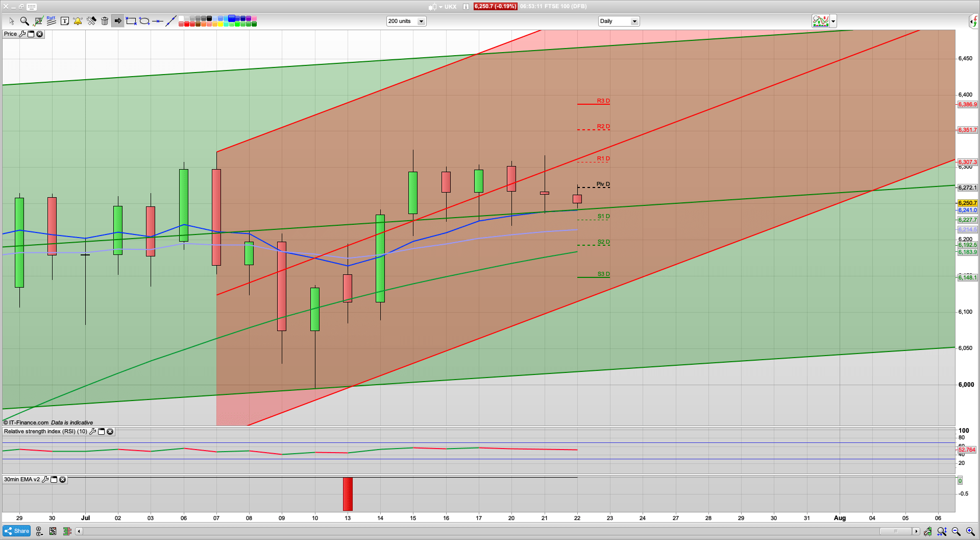Select the Text annotation tool
The width and height of the screenshot is (980, 540).
[x=65, y=21]
